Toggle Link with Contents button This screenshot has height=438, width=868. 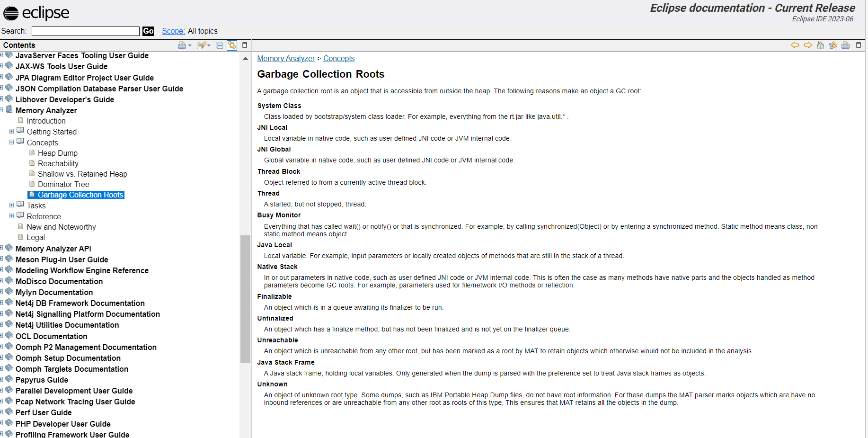click(x=231, y=45)
